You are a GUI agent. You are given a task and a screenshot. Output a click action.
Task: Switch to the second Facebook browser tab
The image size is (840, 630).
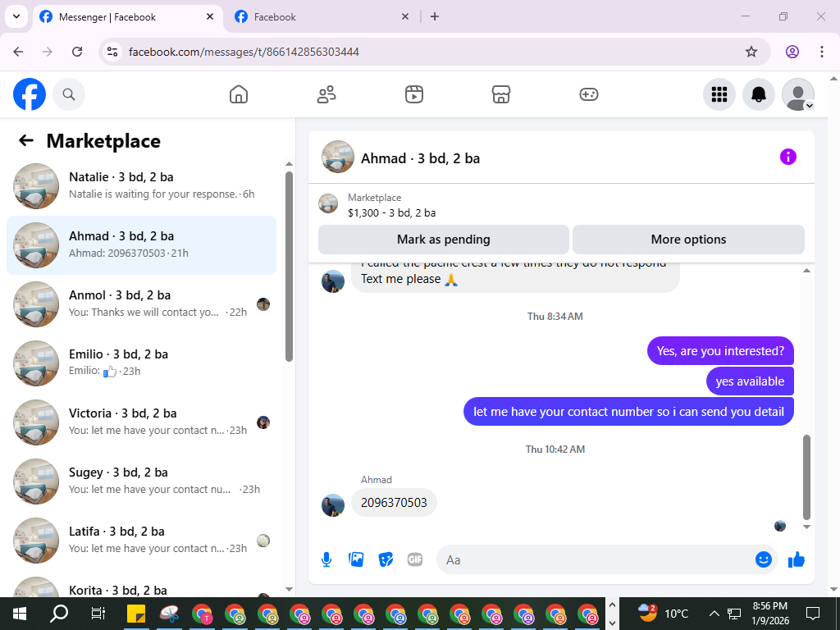click(323, 16)
